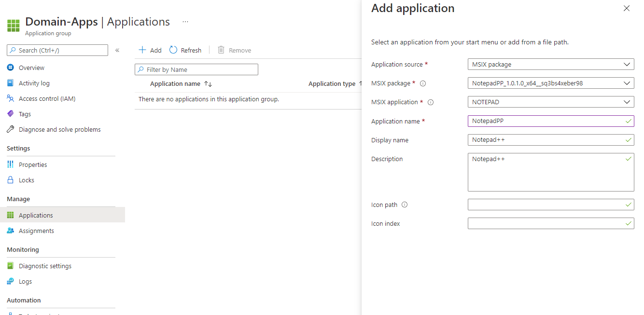Click the Remove trash icon in the toolbar
Screen dimensions: 644x315
pyautogui.click(x=221, y=50)
